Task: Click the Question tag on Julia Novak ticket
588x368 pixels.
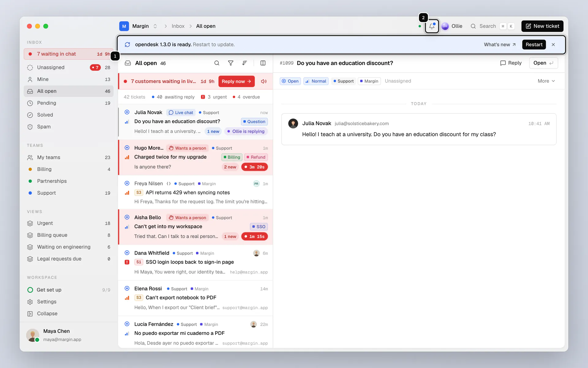Action: tap(254, 121)
